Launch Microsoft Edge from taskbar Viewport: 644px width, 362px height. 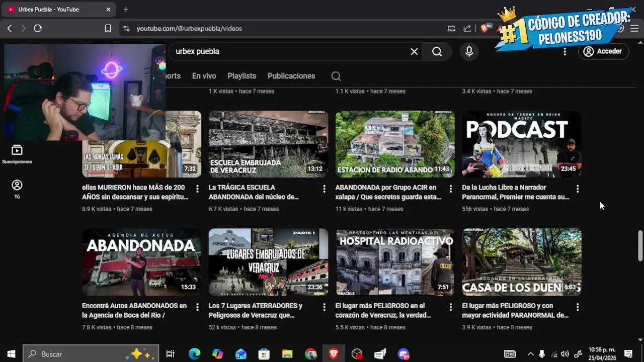coord(194,354)
